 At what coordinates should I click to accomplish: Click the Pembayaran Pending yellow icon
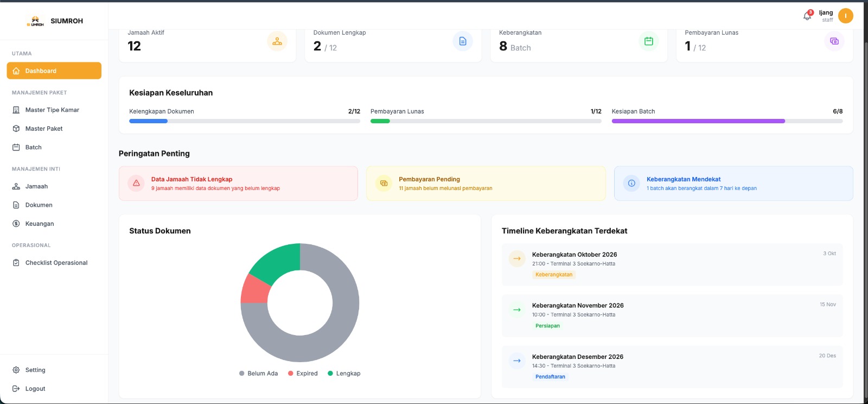384,183
